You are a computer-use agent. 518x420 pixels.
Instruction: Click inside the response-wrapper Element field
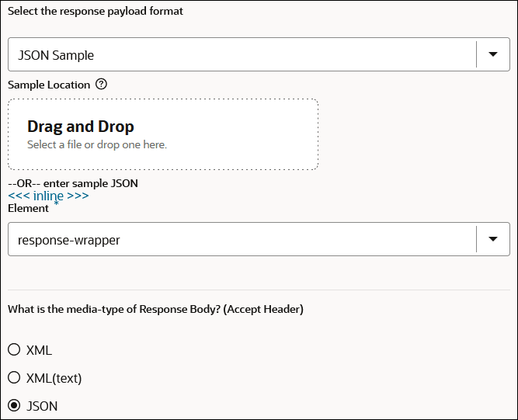click(233, 240)
